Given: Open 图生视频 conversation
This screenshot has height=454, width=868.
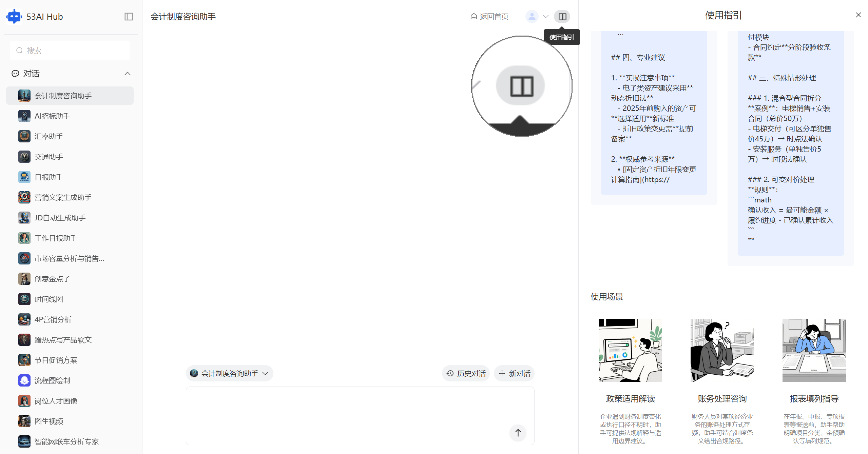Looking at the screenshot, I should [x=70, y=421].
